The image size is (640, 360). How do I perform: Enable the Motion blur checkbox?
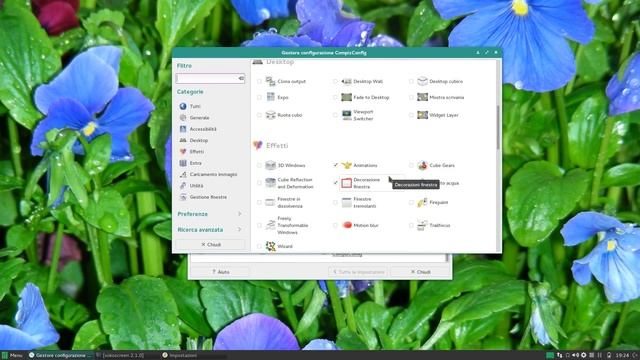[x=335, y=225]
